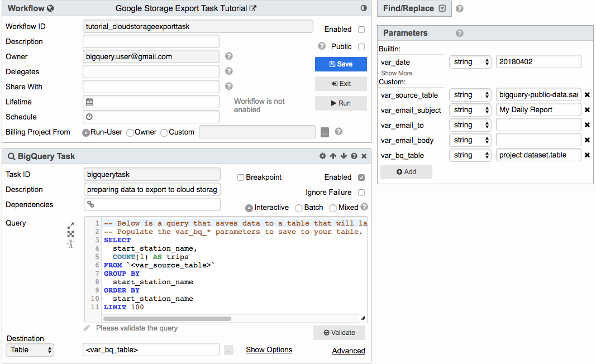Image resolution: width=596 pixels, height=364 pixels.
Task: Open the Advanced link
Action: [349, 351]
